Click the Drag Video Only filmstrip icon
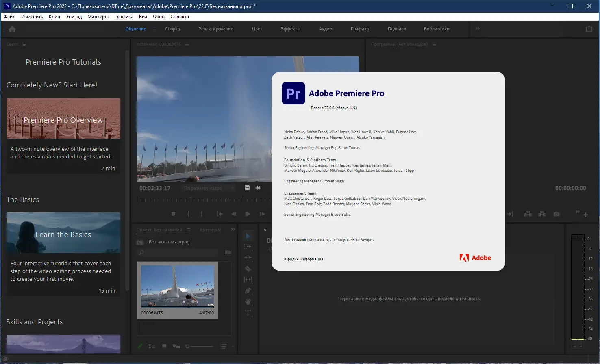This screenshot has height=364, width=600. (248, 188)
